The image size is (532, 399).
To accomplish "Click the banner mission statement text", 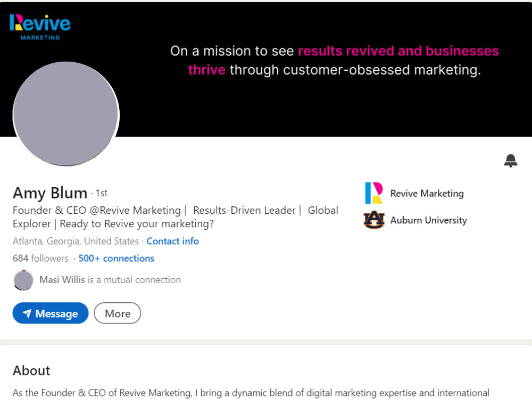I will point(334,61).
